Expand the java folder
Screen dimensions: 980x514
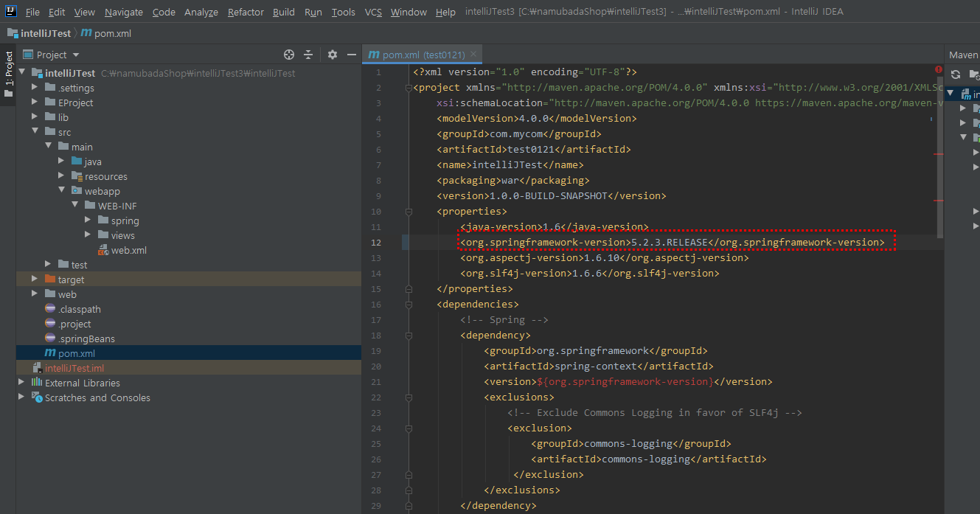(61, 162)
